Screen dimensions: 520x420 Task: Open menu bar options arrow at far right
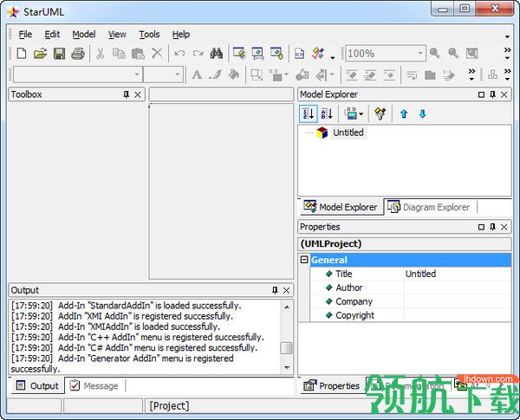coord(507,36)
